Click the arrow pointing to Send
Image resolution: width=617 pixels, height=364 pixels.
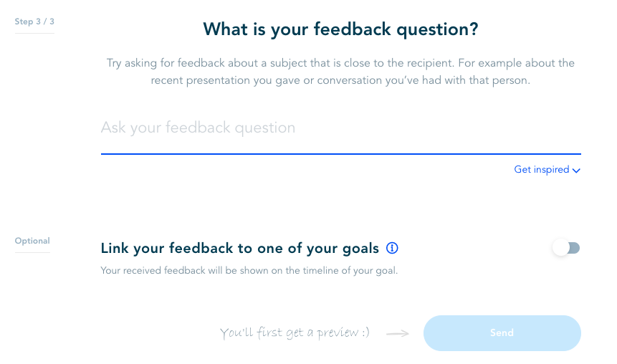[398, 334]
